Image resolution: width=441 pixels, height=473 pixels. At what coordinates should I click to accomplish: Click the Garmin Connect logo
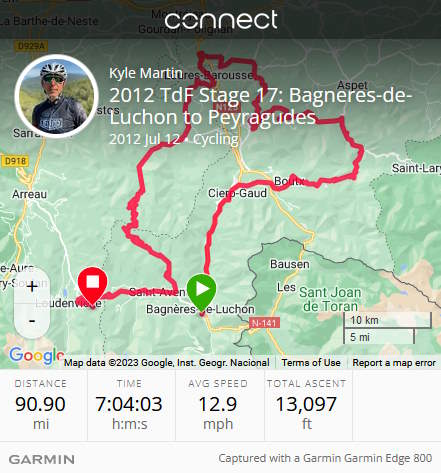tap(221, 20)
